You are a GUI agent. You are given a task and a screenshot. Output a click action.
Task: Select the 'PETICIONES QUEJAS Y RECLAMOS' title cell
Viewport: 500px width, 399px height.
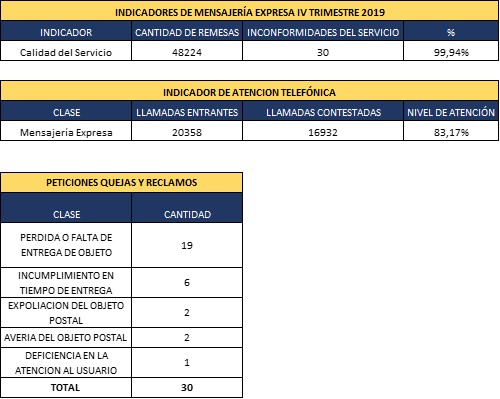(121, 182)
